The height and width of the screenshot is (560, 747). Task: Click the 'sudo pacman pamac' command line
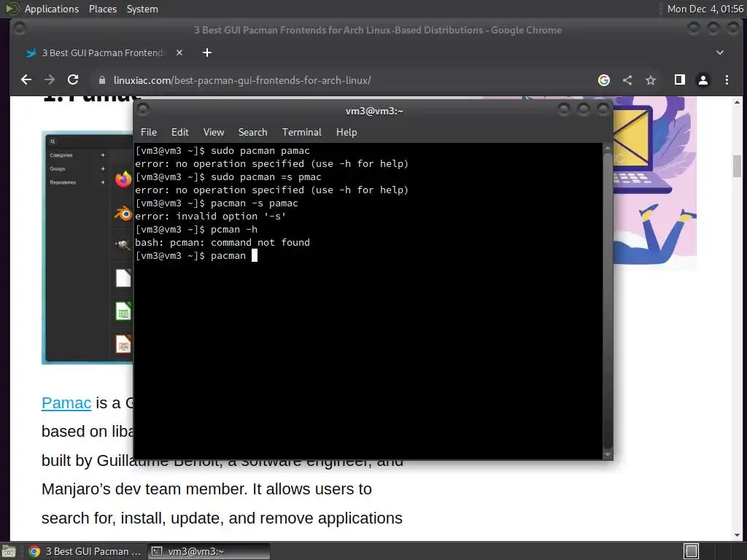tap(222, 150)
